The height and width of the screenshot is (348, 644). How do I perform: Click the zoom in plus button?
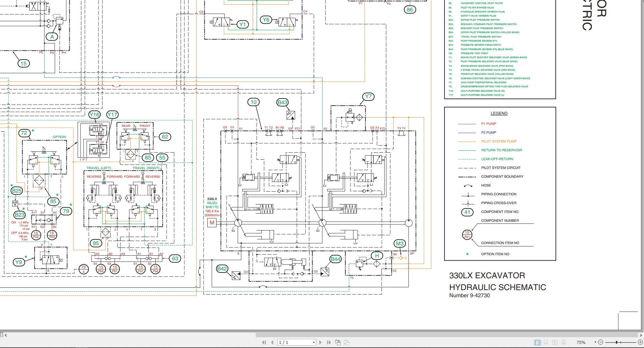click(640, 343)
